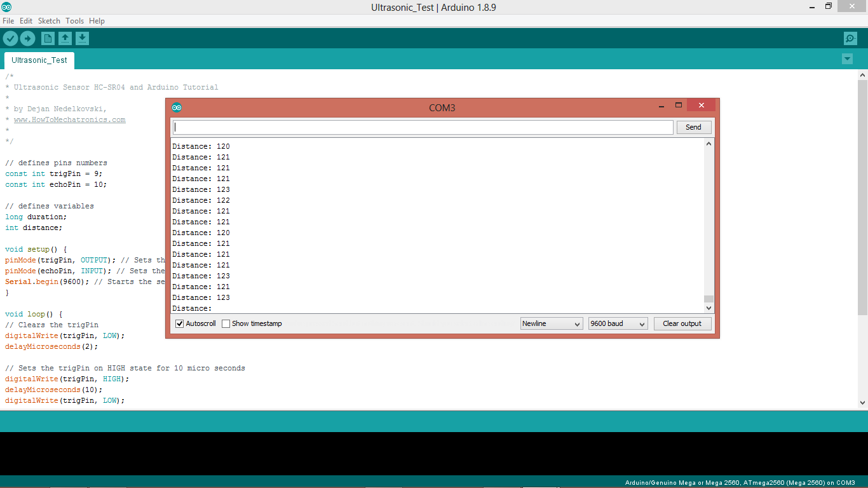Save the sketch with the Save icon
Viewport: 868px width, 488px height.
click(x=82, y=38)
